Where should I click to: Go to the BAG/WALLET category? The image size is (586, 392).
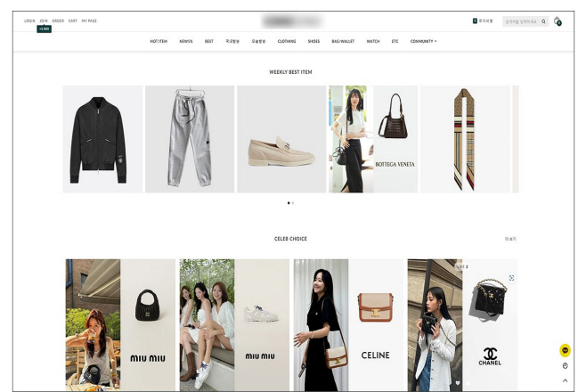pos(343,41)
